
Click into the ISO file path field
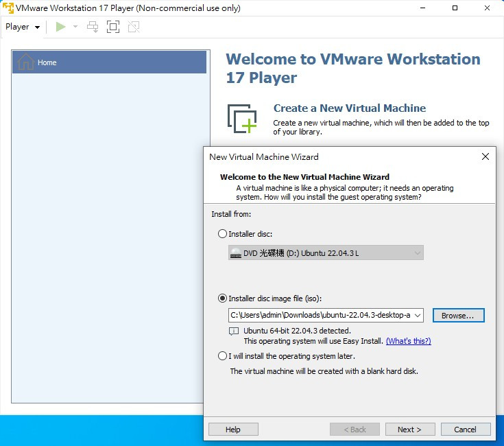pos(320,315)
